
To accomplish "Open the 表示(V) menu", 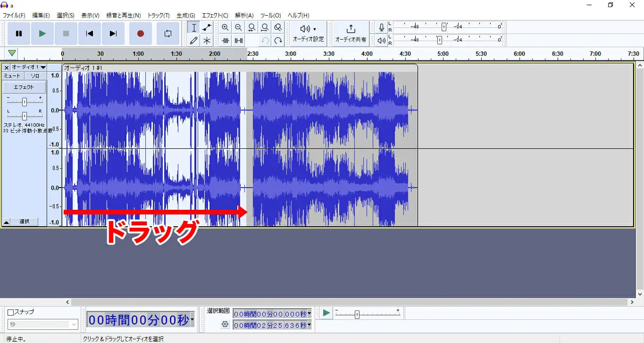I will [x=90, y=15].
